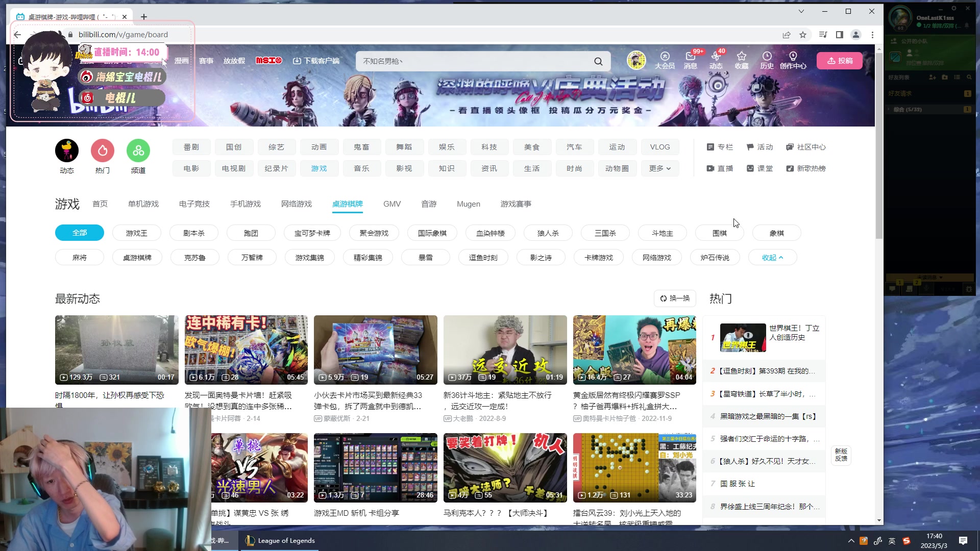
Task: Collapse tag list with 收起
Action: click(x=772, y=258)
